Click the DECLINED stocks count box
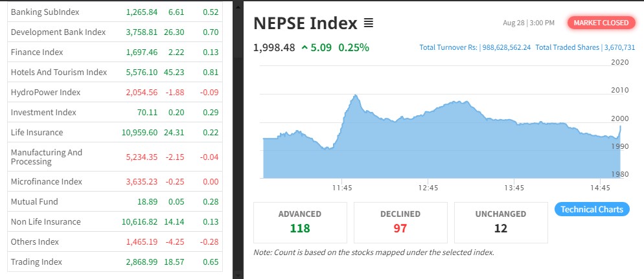The height and width of the screenshot is (279, 644). click(400, 221)
